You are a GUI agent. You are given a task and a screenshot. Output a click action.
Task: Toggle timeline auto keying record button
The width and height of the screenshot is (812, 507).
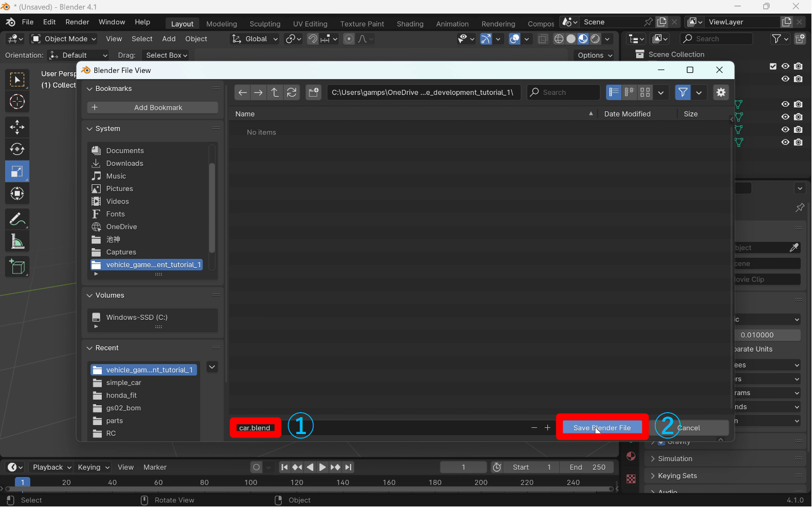[x=257, y=467]
